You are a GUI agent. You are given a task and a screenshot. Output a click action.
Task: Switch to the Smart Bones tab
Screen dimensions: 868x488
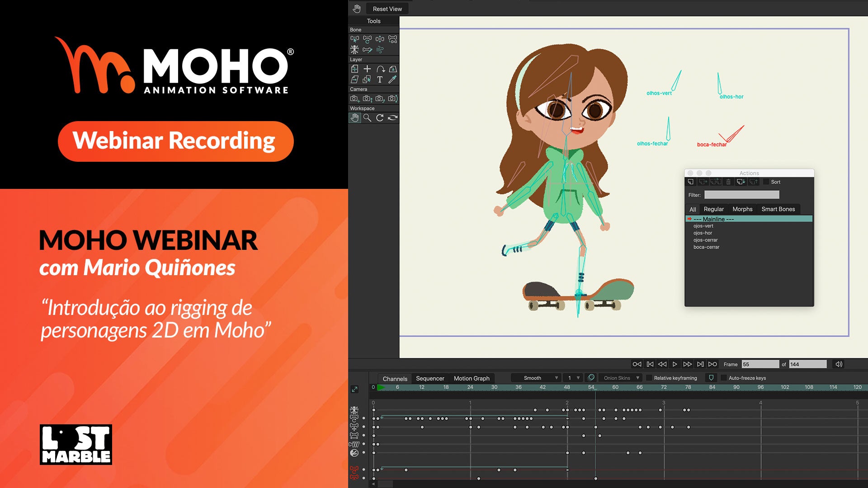tap(778, 209)
